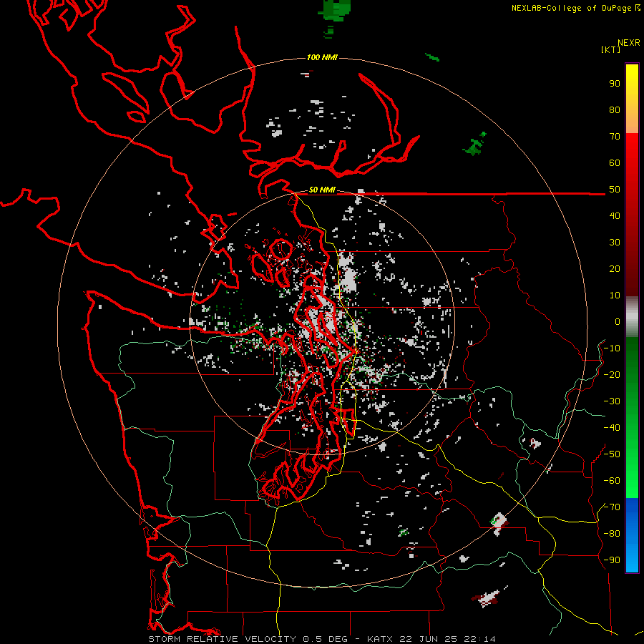644x644 pixels.
Task: Click the 22:14 timestamp in the caption
Action: click(479, 639)
